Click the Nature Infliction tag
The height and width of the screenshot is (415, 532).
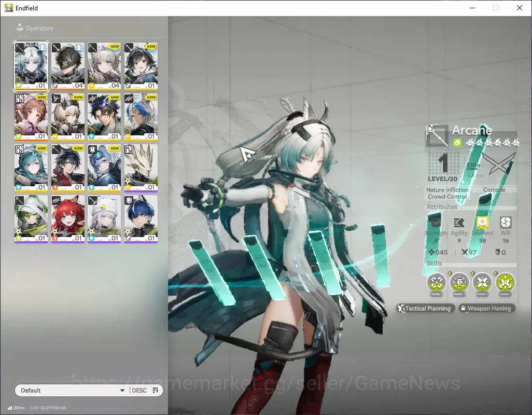[x=447, y=190]
